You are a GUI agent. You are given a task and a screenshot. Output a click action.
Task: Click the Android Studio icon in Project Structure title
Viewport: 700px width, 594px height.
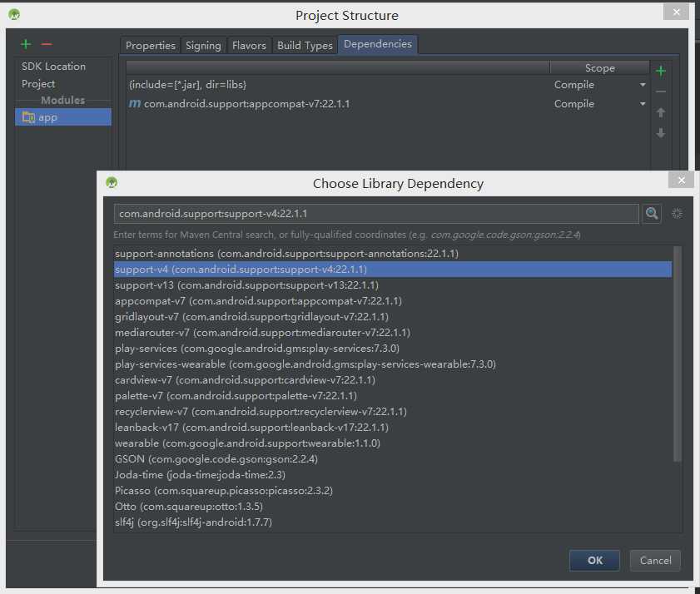[x=14, y=15]
